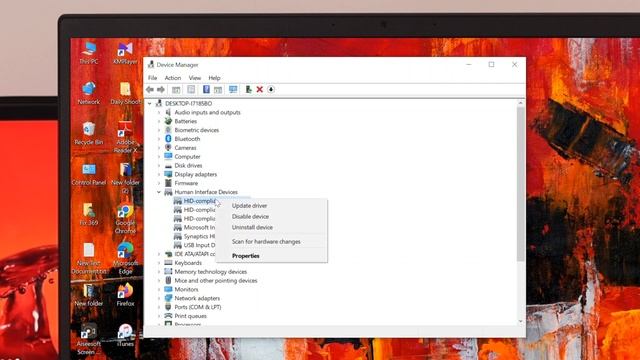This screenshot has width=640, height=360.
Task: Select the Firmware category row
Action: pyautogui.click(x=181, y=183)
